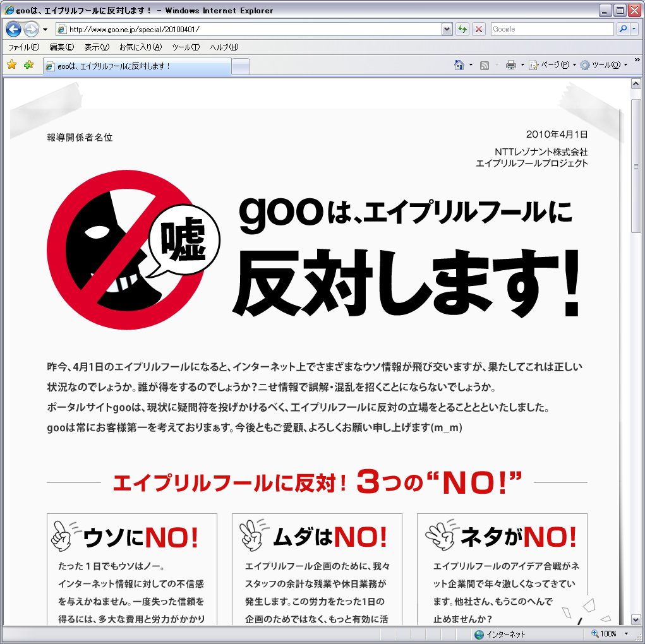645x644 pixels.
Task: Expand the Home button dropdown arrow
Action: click(x=471, y=65)
